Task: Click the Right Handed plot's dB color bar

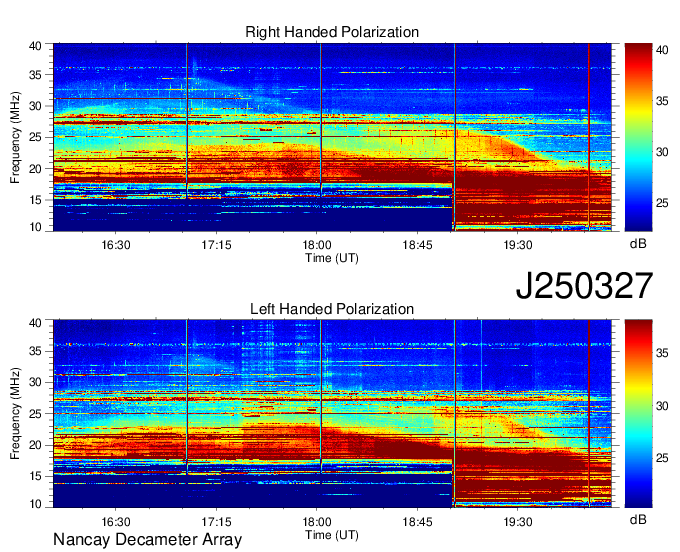Action: (638, 137)
